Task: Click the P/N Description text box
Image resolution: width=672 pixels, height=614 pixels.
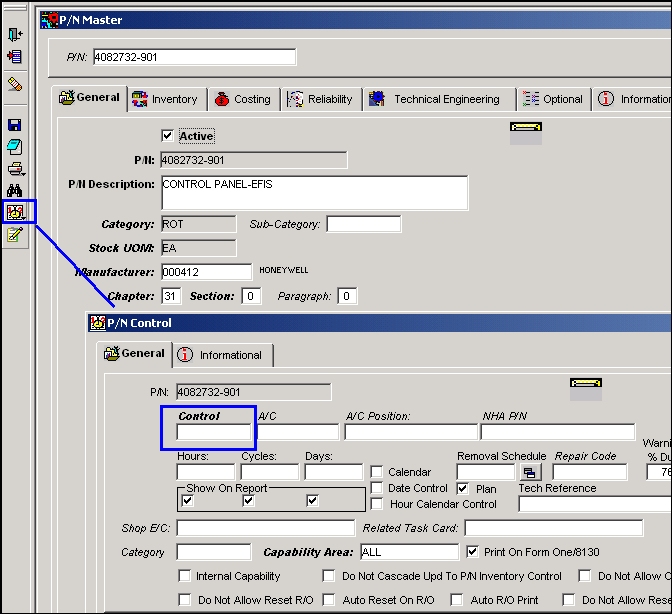Action: click(x=315, y=193)
